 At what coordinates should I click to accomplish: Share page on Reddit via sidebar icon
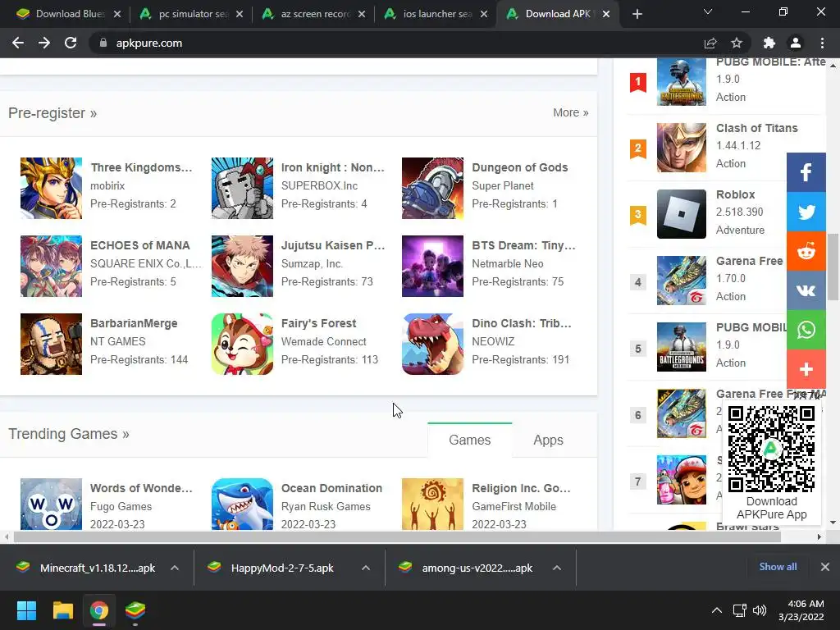(806, 251)
